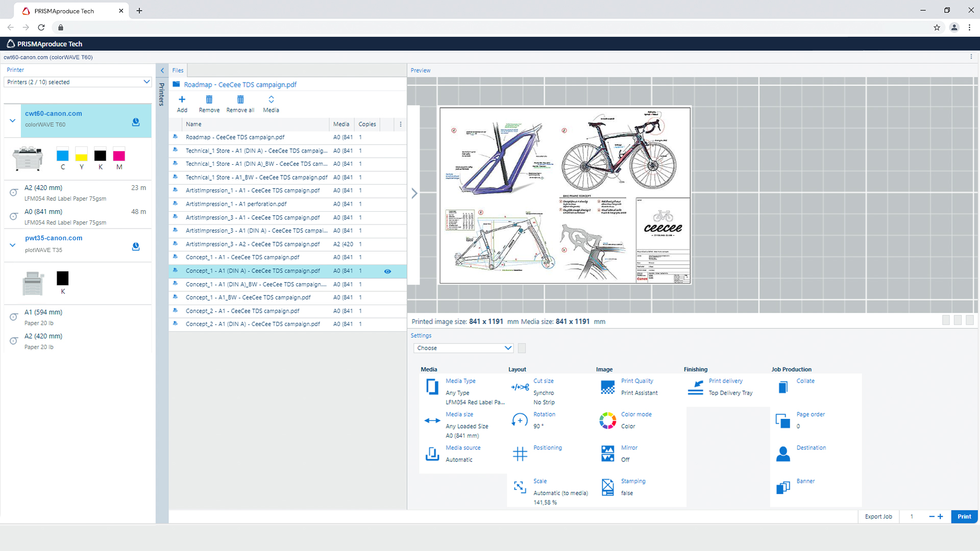Open the Mirror setting icon
Image resolution: width=980 pixels, height=551 pixels.
607,454
